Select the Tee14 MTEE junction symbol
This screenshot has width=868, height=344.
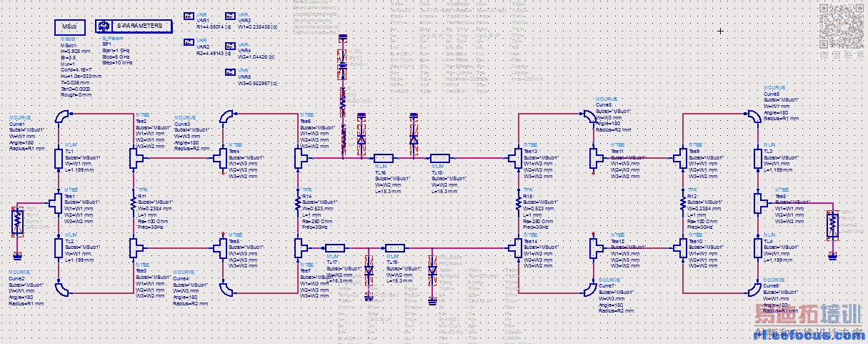click(516, 247)
